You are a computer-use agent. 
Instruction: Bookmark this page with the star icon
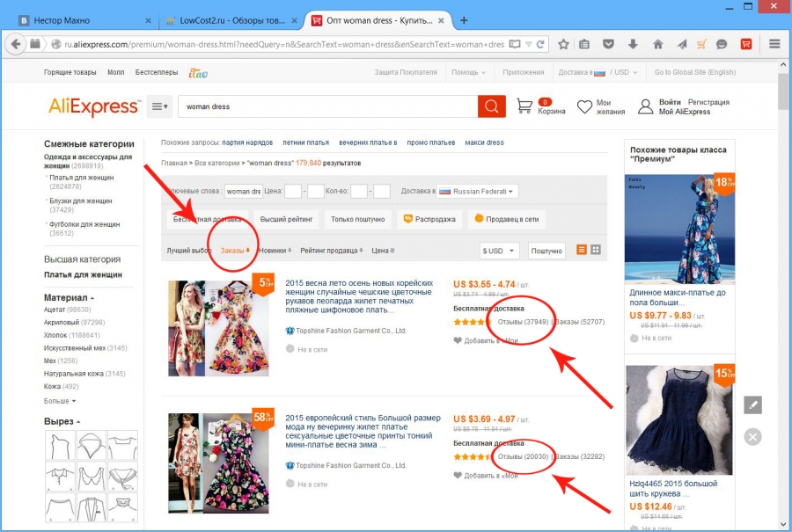pos(564,45)
